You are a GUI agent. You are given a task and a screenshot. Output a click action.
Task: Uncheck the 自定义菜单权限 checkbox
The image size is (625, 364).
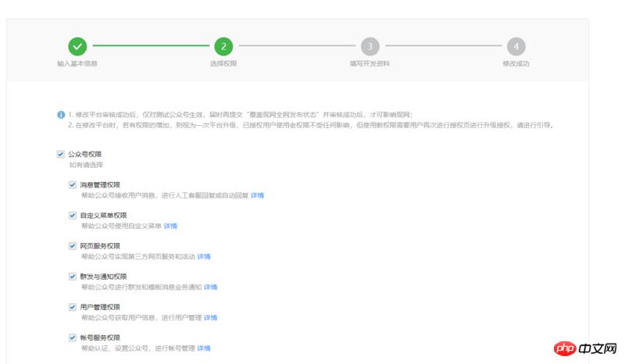[73, 216]
